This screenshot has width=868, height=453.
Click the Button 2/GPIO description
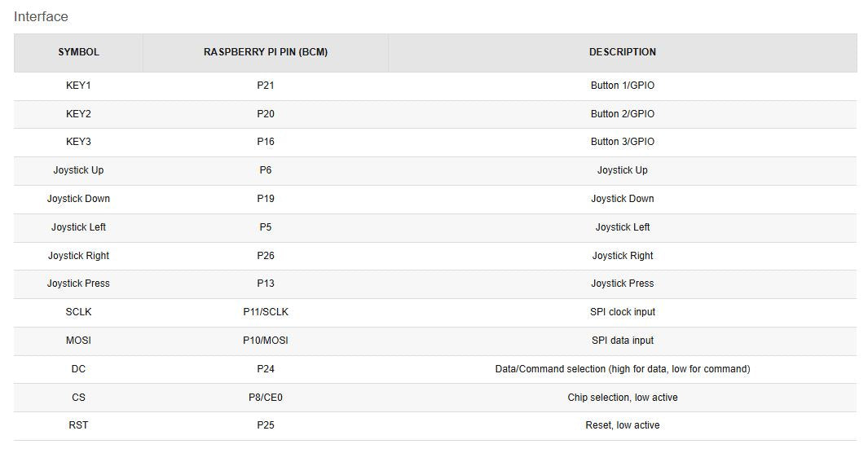pyautogui.click(x=622, y=114)
